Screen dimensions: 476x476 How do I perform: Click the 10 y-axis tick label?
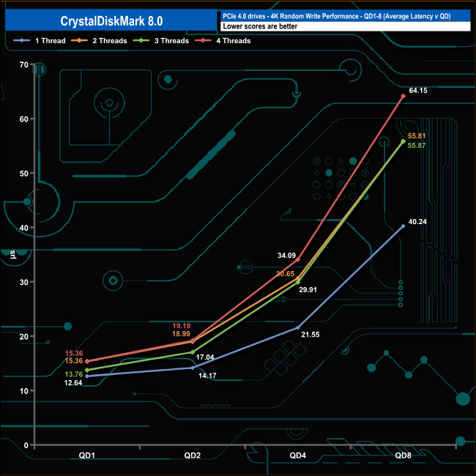23,391
